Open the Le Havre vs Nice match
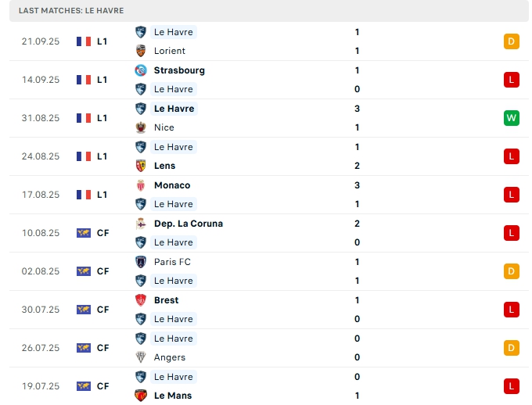This screenshot has height=405, width=532. coord(266,118)
